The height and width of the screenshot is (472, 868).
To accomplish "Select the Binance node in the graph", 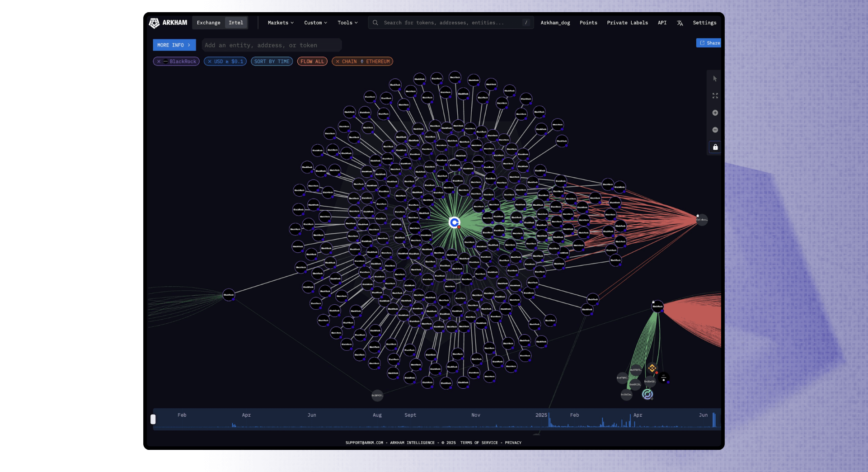I will [x=652, y=368].
